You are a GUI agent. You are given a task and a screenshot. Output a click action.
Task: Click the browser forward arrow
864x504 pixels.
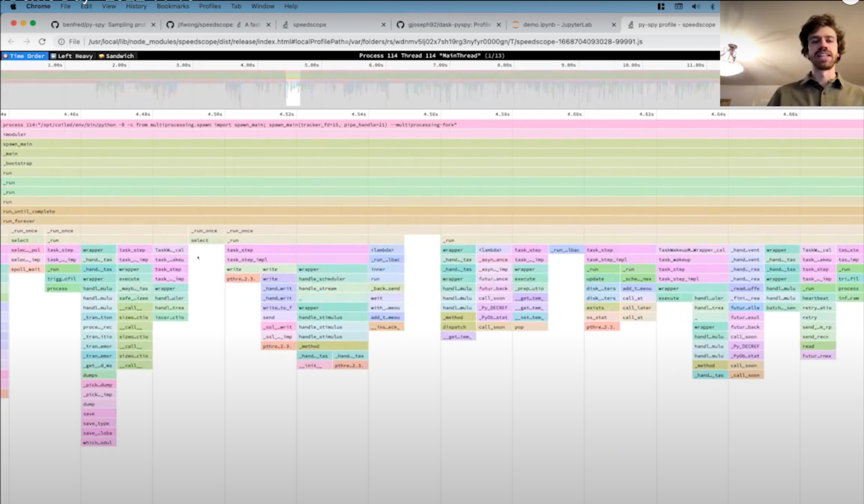(25, 42)
